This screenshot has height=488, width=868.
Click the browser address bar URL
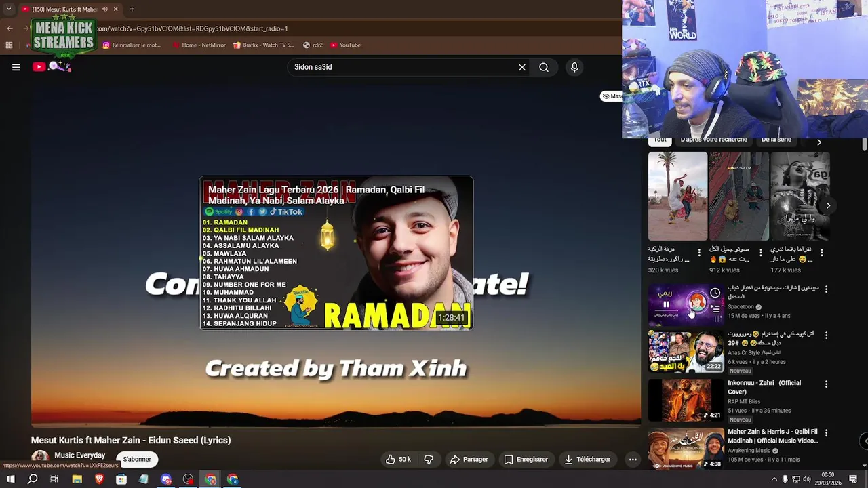click(x=192, y=28)
